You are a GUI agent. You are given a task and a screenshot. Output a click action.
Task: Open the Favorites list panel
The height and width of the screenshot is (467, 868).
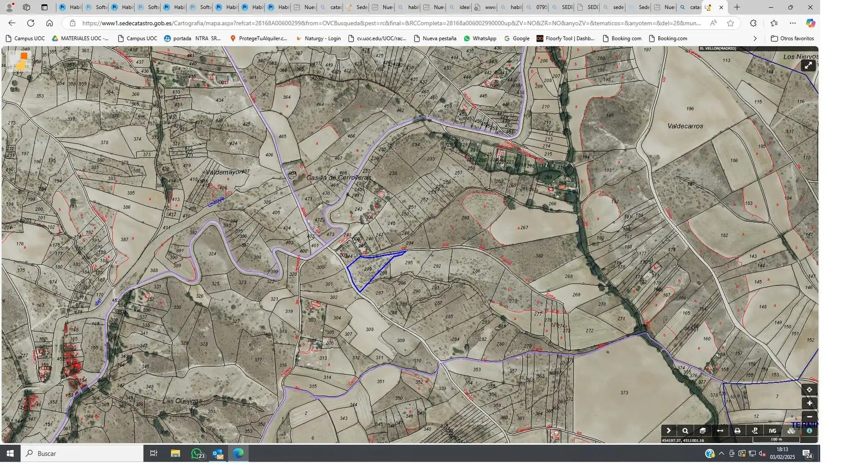pyautogui.click(x=774, y=23)
